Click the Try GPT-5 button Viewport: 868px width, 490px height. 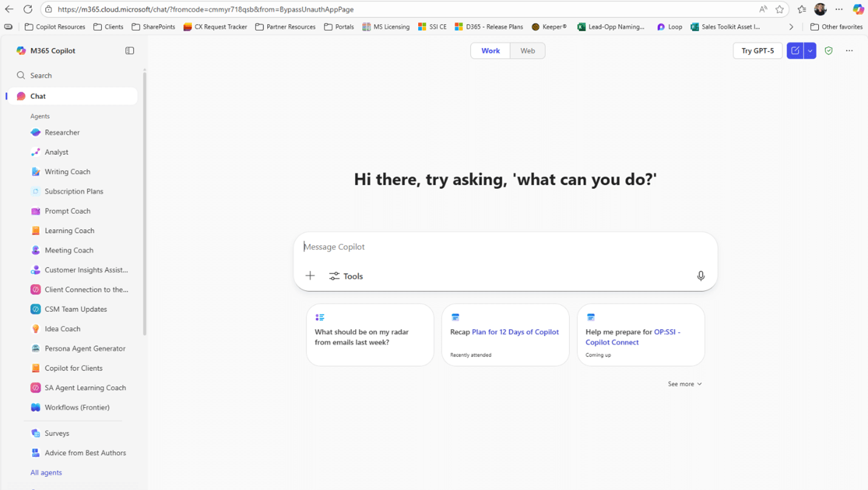point(758,51)
